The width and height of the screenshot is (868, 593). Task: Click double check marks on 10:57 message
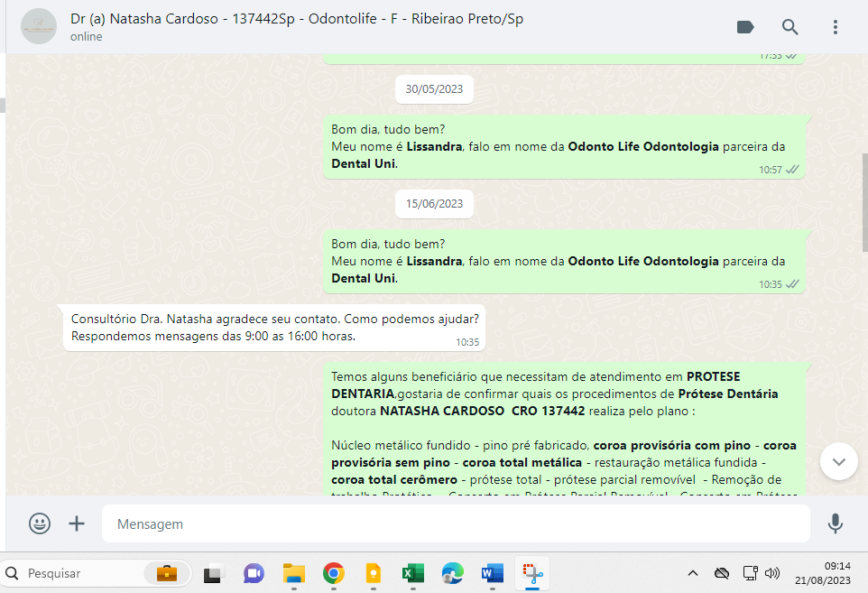pyautogui.click(x=792, y=170)
